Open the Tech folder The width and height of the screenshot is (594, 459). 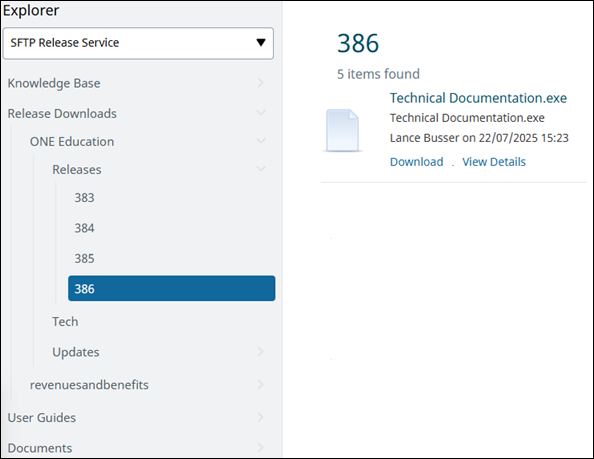coord(65,322)
